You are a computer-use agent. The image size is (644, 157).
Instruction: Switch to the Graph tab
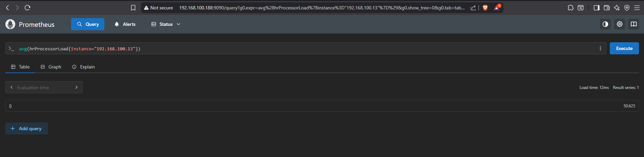click(51, 67)
